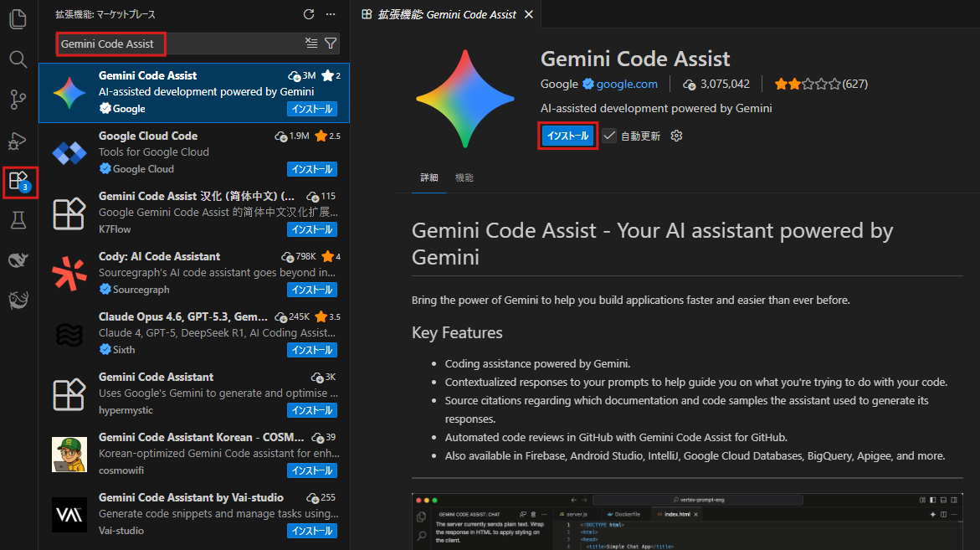Open the Search view from the activity bar
Viewport: 980px width, 550px height.
click(18, 59)
